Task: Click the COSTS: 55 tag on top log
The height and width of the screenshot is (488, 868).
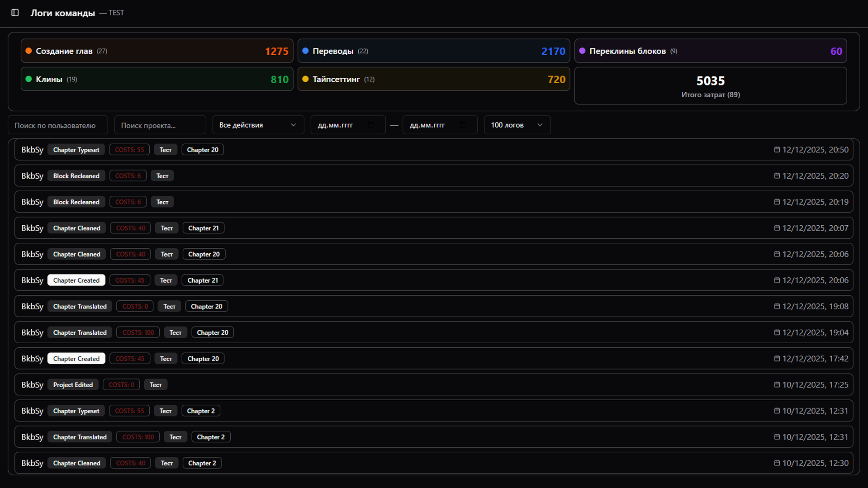Action: coord(129,150)
